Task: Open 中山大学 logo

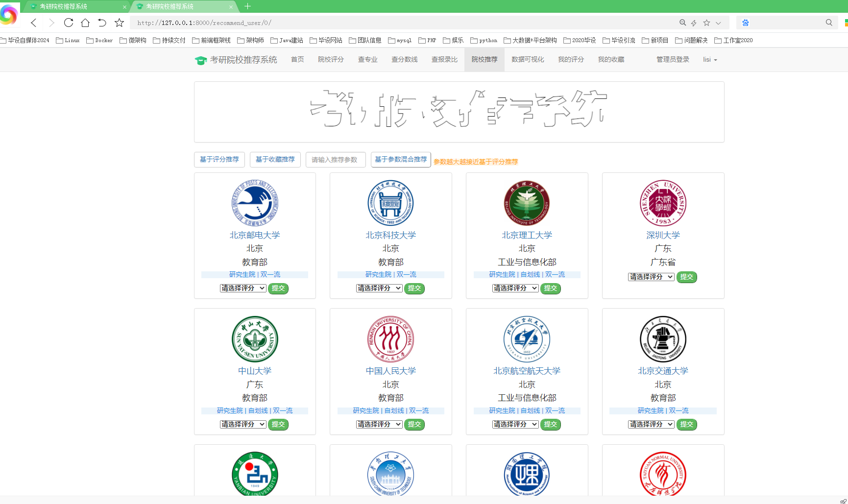Action: 255,339
